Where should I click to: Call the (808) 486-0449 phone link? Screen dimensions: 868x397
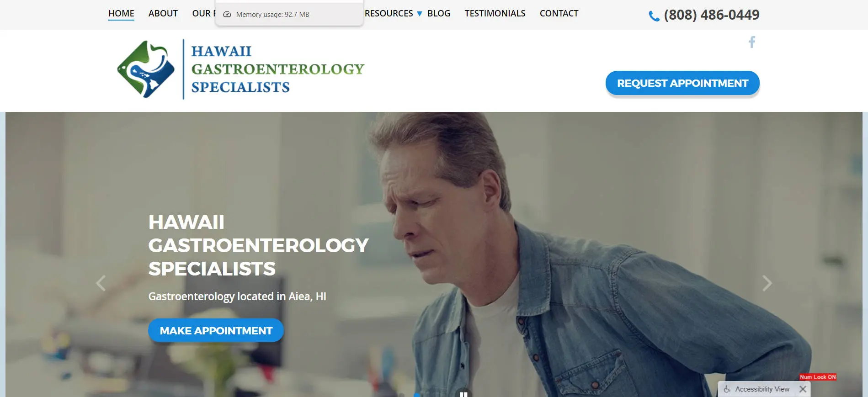pyautogui.click(x=712, y=15)
